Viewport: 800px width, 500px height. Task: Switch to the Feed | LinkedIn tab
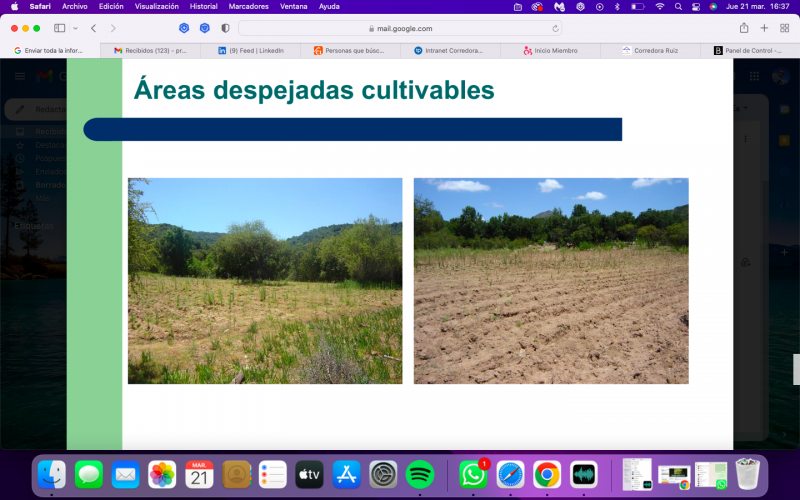point(251,51)
